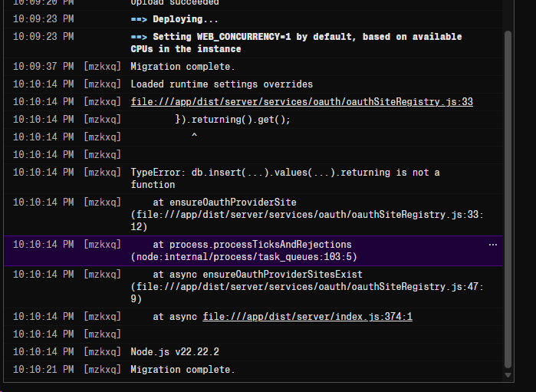Click the [mzkxq] tag on Node.js line

click(102, 351)
